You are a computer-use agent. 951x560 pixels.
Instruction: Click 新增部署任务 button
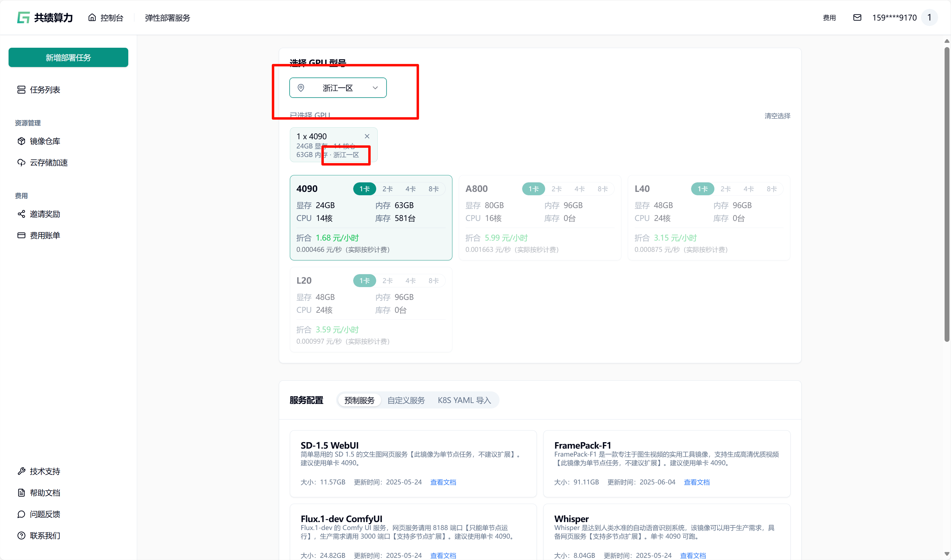click(x=68, y=57)
